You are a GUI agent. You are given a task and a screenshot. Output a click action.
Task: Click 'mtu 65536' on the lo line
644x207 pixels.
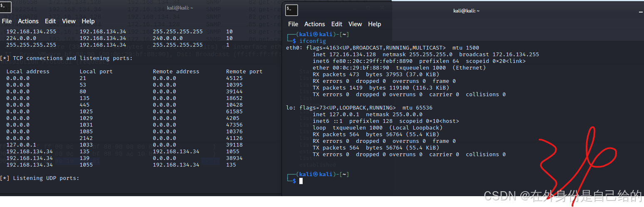click(418, 108)
